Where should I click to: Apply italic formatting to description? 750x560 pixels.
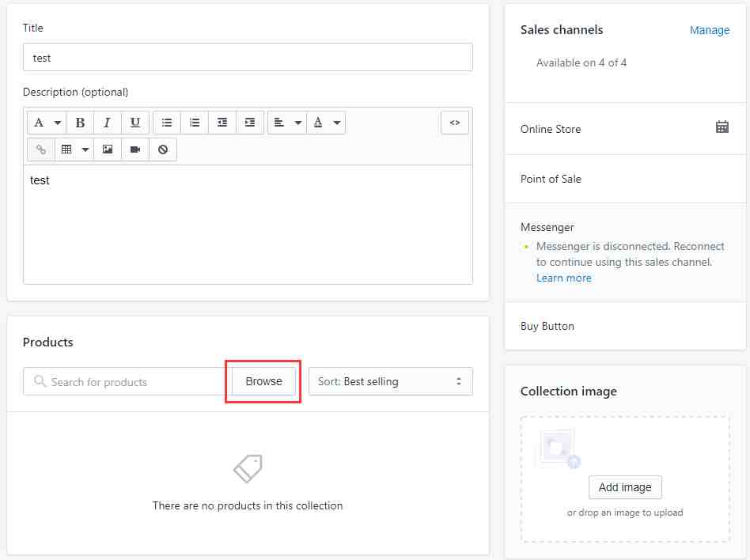[107, 123]
